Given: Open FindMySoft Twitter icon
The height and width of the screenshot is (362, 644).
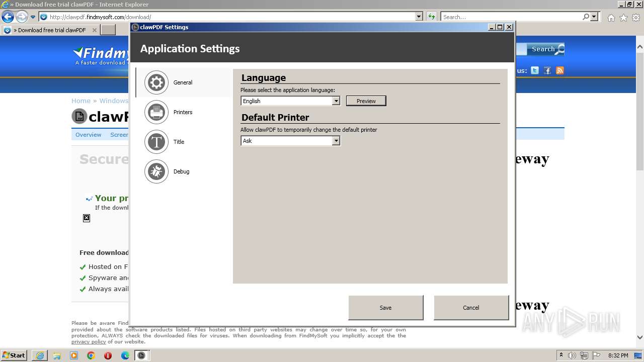Looking at the screenshot, I should pyautogui.click(x=535, y=71).
